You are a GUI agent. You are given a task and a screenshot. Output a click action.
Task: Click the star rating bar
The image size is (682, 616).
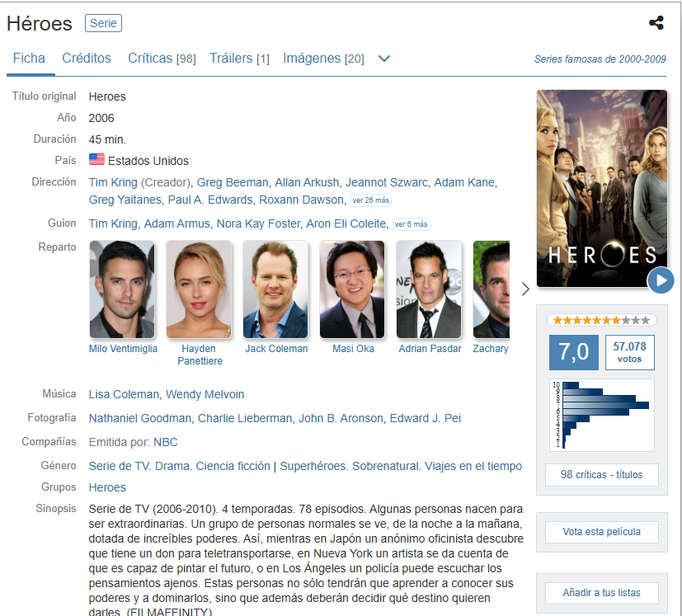[601, 321]
